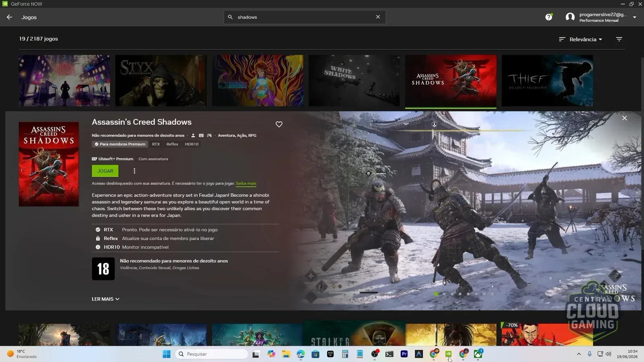
Task: Click the Pesquisar taskbar search box
Action: pyautogui.click(x=212, y=354)
